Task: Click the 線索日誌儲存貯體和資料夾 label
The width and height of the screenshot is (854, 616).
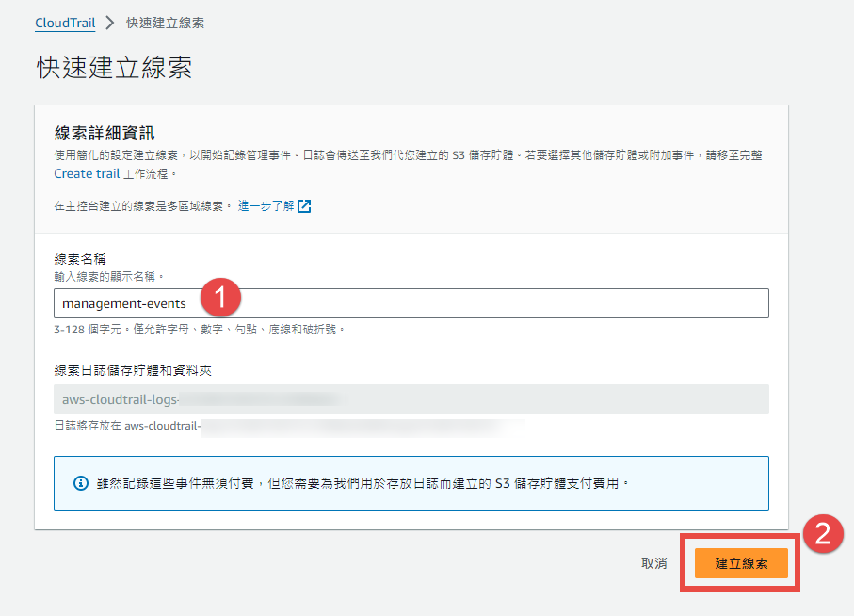Action: pyautogui.click(x=133, y=370)
